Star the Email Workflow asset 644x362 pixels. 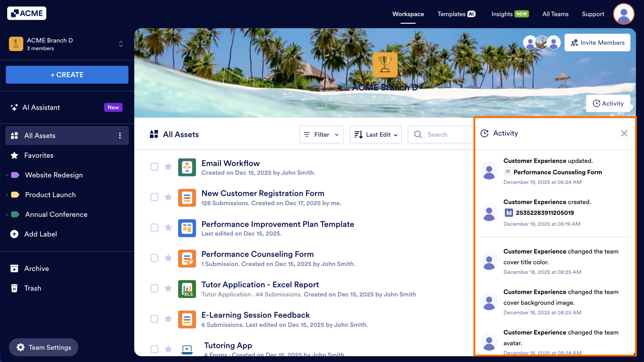click(x=168, y=167)
